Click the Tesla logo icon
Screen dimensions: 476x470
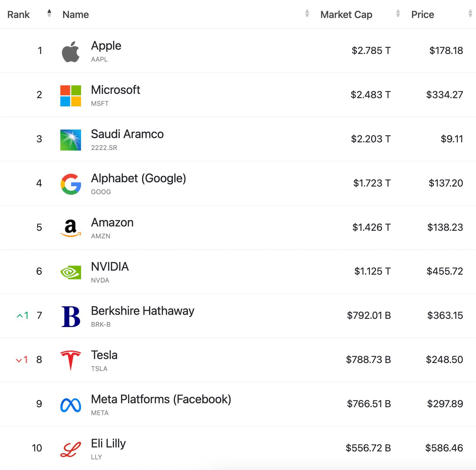71,361
